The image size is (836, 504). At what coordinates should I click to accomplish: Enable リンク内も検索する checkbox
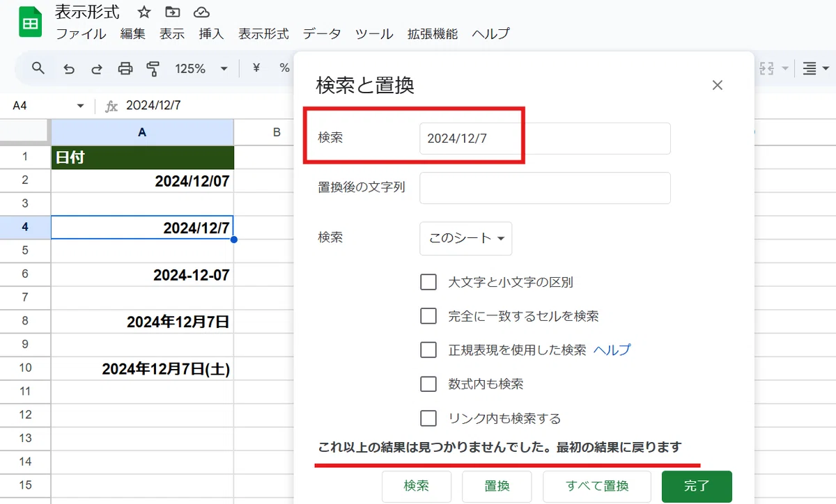pyautogui.click(x=428, y=418)
